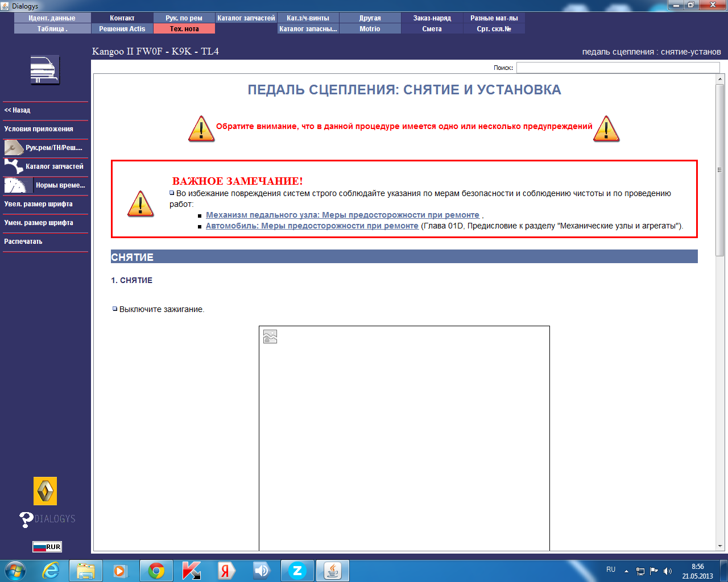This screenshot has height=582, width=728.
Task: Click the RU language indicator in tray
Action: [x=611, y=569]
